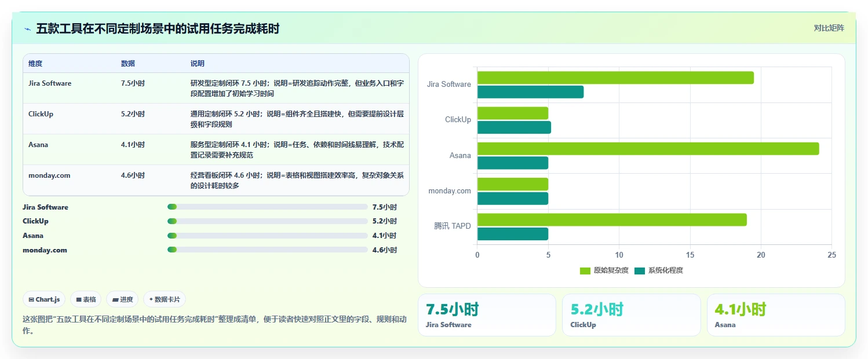868x359 pixels.
Task: Click the 对比矩阵 label
Action: pyautogui.click(x=829, y=28)
